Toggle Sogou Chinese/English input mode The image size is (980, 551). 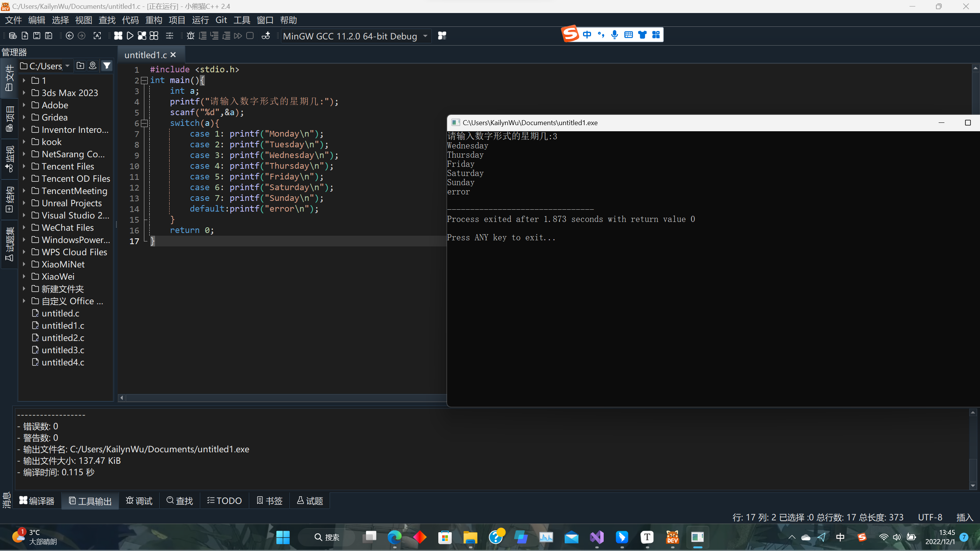point(587,35)
